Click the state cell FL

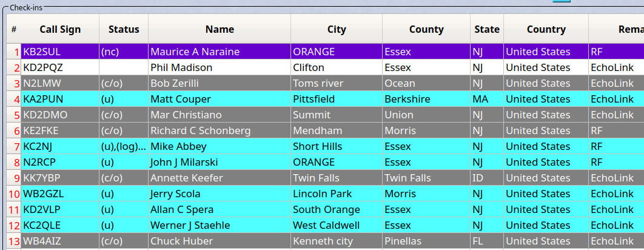point(487,241)
